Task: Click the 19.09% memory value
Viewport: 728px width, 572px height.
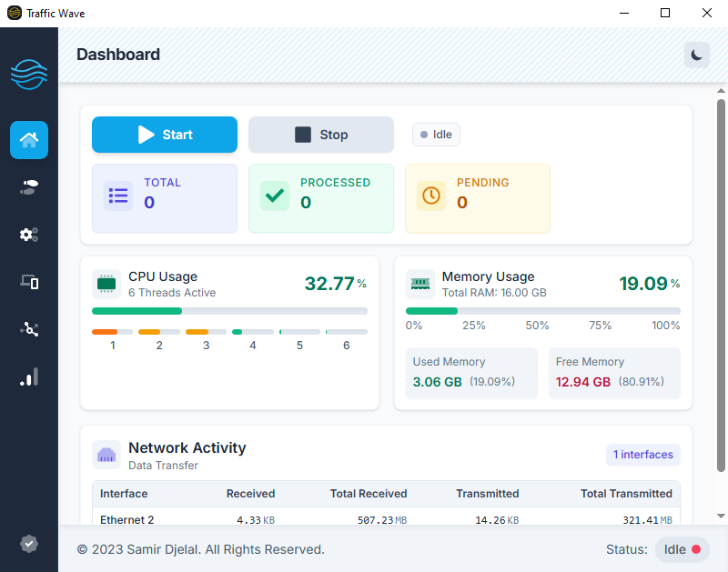Action: pos(649,284)
